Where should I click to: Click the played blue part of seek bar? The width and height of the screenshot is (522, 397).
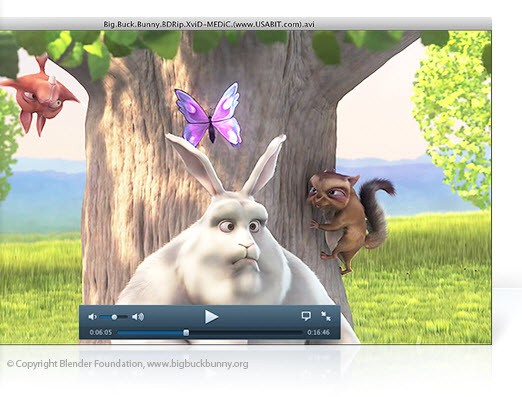[151, 332]
